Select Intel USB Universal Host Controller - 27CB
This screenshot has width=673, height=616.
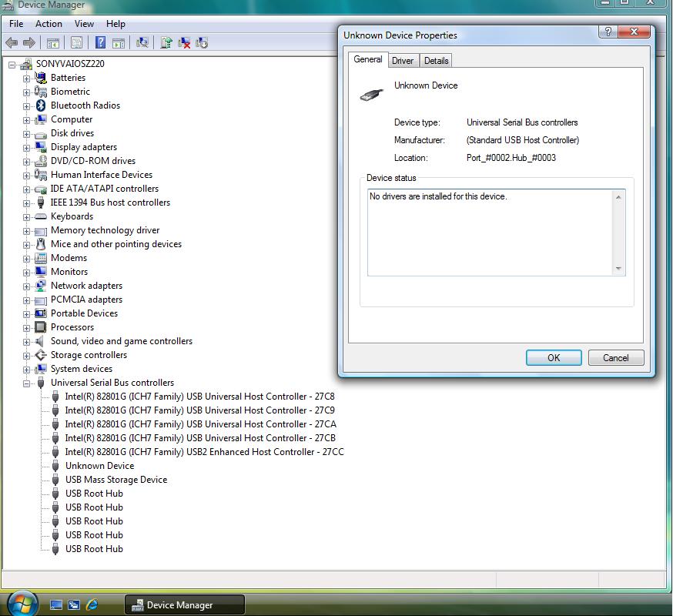(x=200, y=438)
